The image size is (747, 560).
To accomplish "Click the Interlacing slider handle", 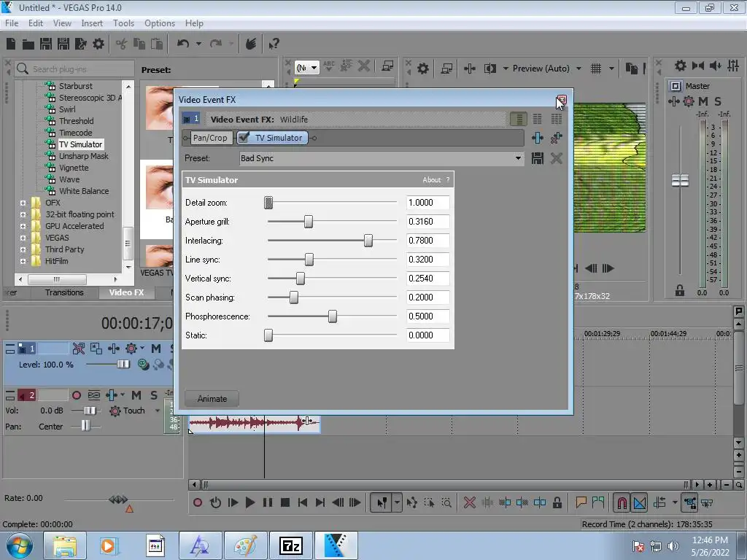I will pos(368,241).
